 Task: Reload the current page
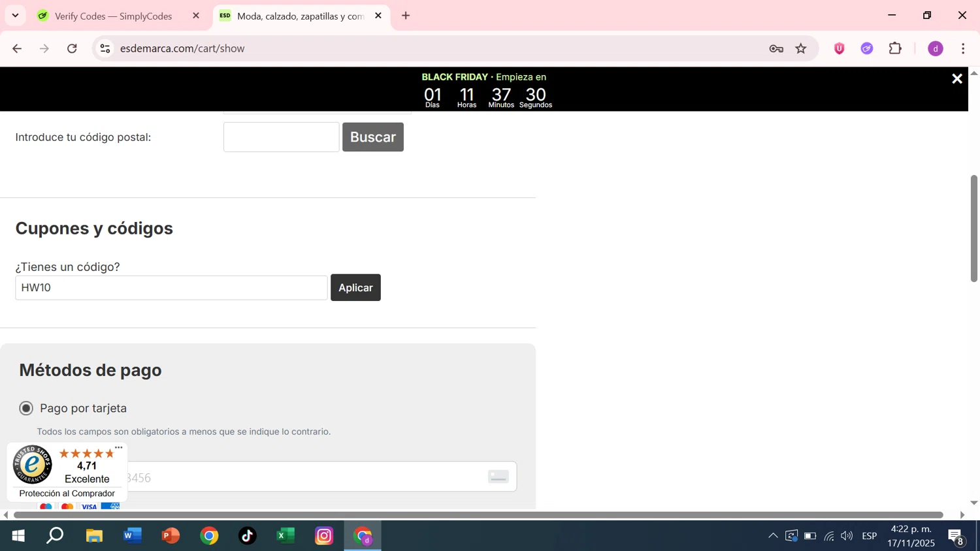point(73,48)
